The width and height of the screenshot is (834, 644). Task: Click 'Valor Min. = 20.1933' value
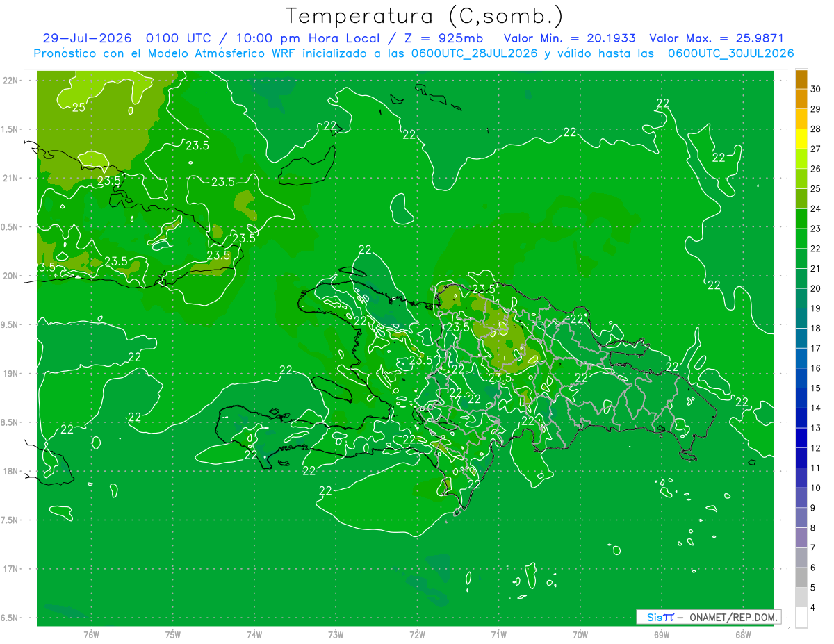point(569,38)
